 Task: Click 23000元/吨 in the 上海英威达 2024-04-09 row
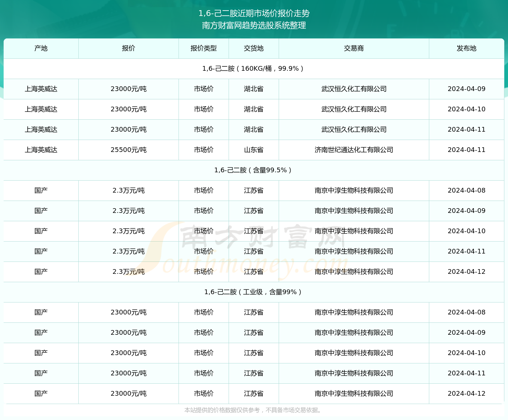pos(128,89)
